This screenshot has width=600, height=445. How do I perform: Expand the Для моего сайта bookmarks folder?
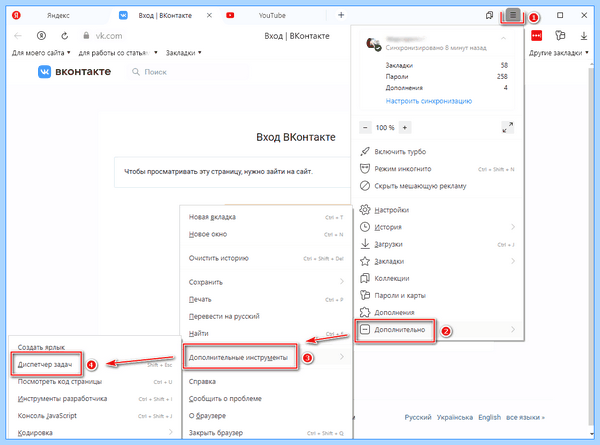(x=41, y=53)
